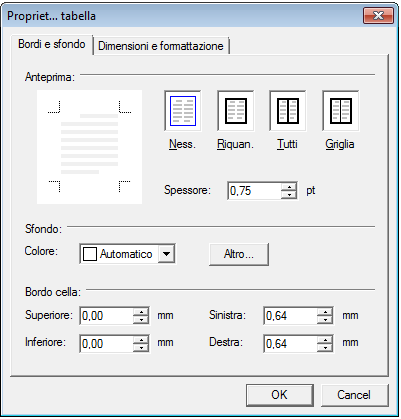Decrease Spessore value with down arrow
This screenshot has width=401, height=419.
click(x=289, y=195)
